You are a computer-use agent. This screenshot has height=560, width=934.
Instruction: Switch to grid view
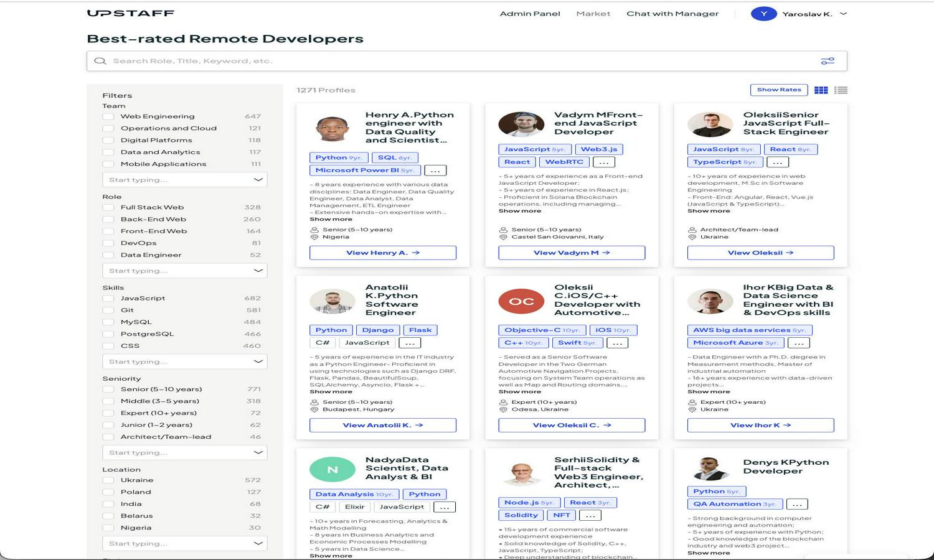tap(821, 90)
